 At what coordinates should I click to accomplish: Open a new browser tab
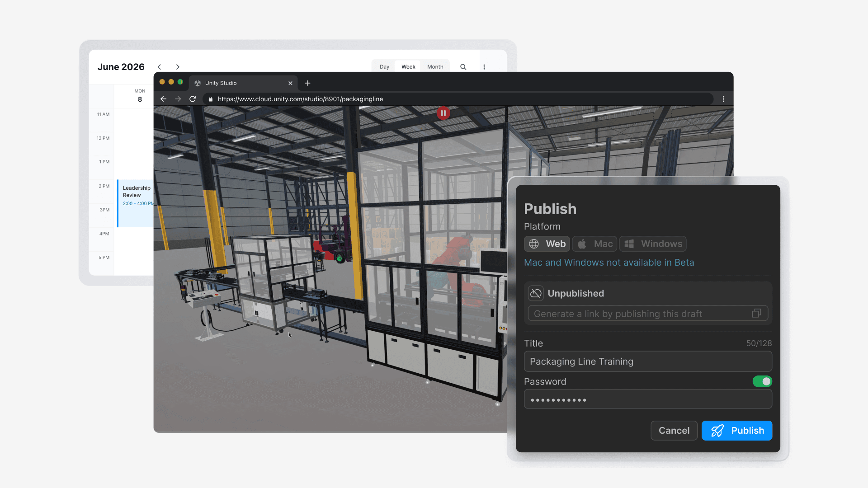point(307,83)
